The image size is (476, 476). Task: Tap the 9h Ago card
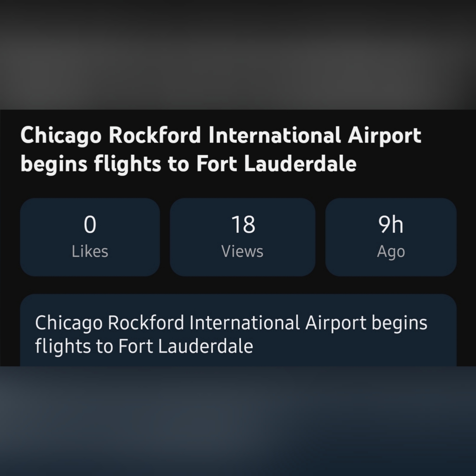(391, 237)
